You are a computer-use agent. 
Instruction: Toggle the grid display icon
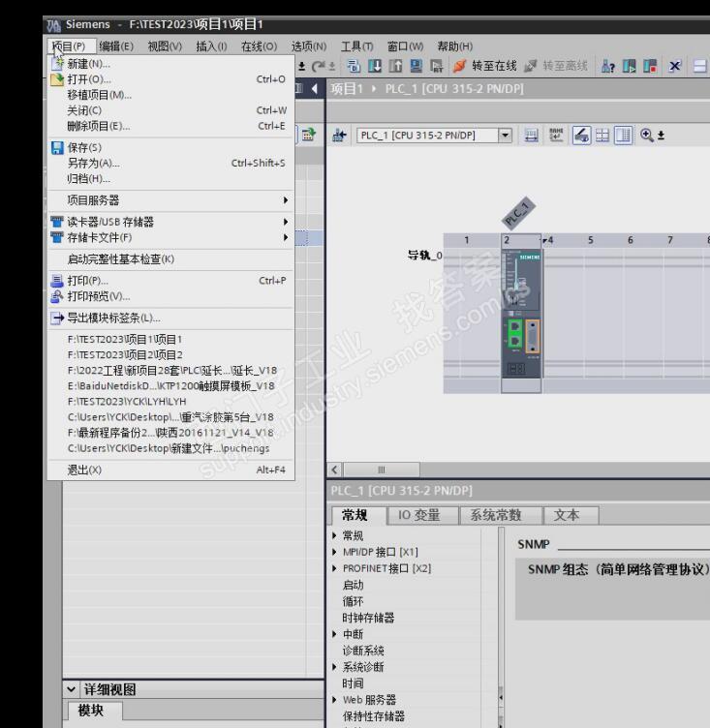pos(602,136)
